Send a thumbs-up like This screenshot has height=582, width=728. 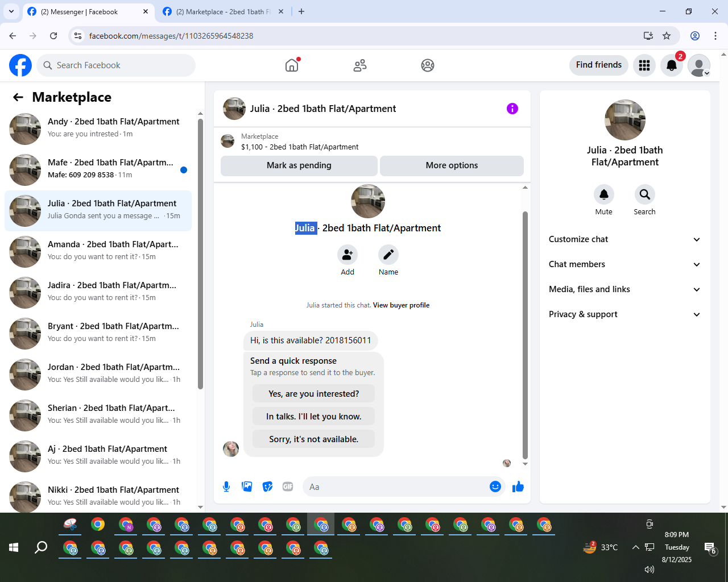coord(518,487)
